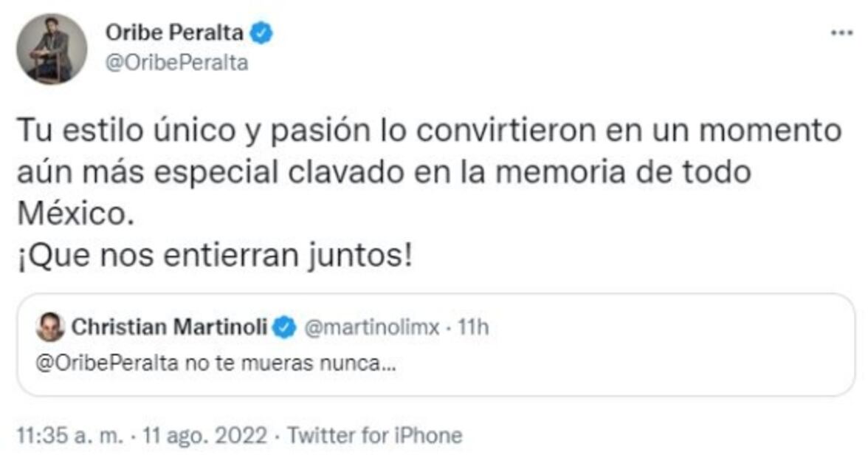The height and width of the screenshot is (458, 868).
Task: Click verified badge next to Christian Martinoli
Action: click(x=285, y=327)
